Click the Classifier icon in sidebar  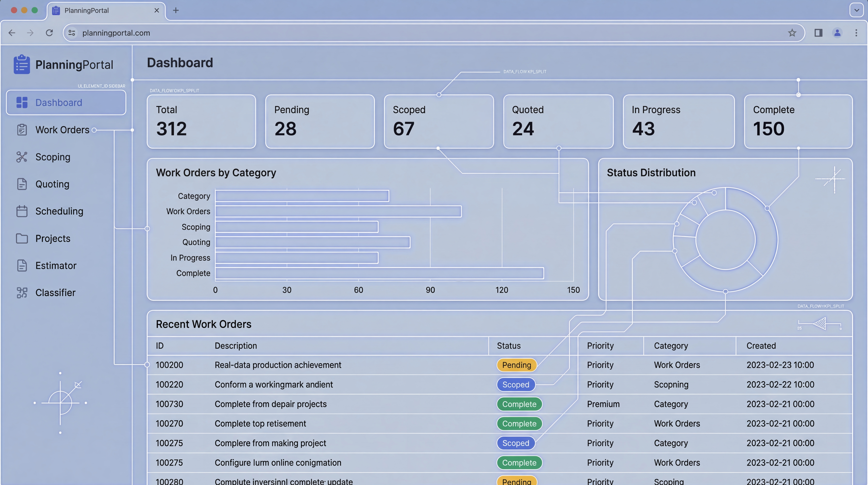tap(22, 292)
